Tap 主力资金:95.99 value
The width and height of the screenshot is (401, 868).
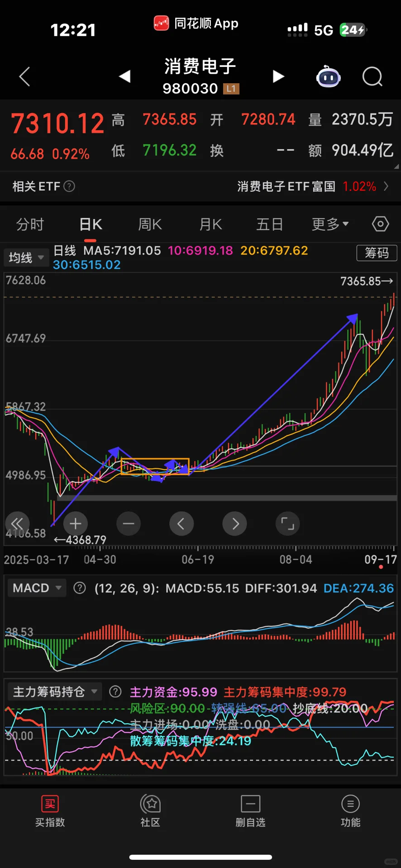click(173, 692)
